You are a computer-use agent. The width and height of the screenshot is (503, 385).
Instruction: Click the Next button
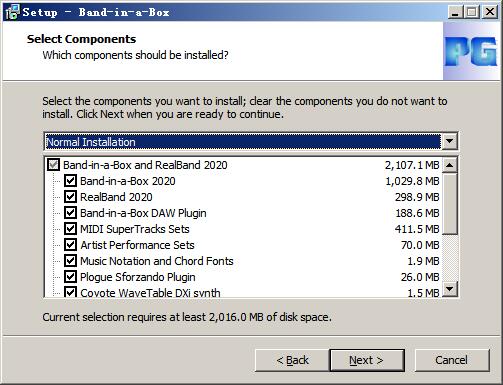click(x=367, y=360)
